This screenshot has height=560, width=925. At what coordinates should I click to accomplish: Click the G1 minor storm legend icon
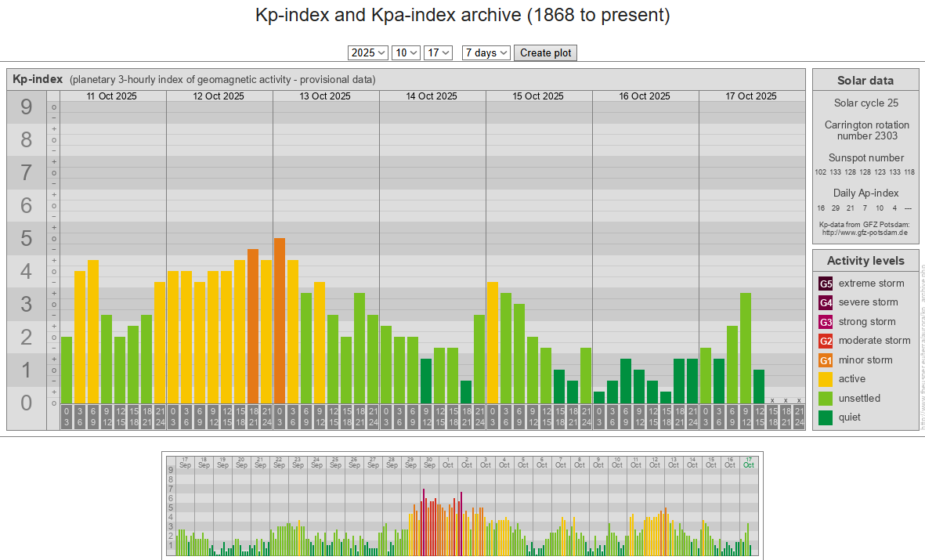coord(826,360)
